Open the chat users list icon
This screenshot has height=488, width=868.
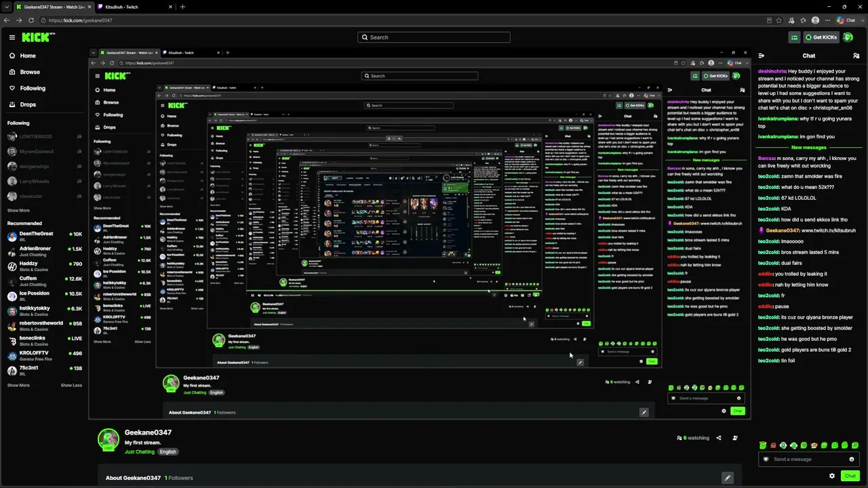[x=856, y=56]
